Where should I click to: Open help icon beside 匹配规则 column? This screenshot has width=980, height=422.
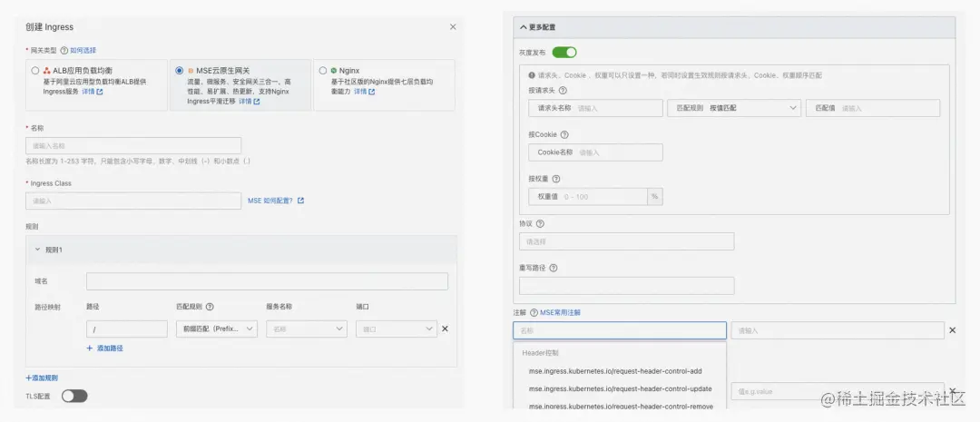pyautogui.click(x=210, y=307)
